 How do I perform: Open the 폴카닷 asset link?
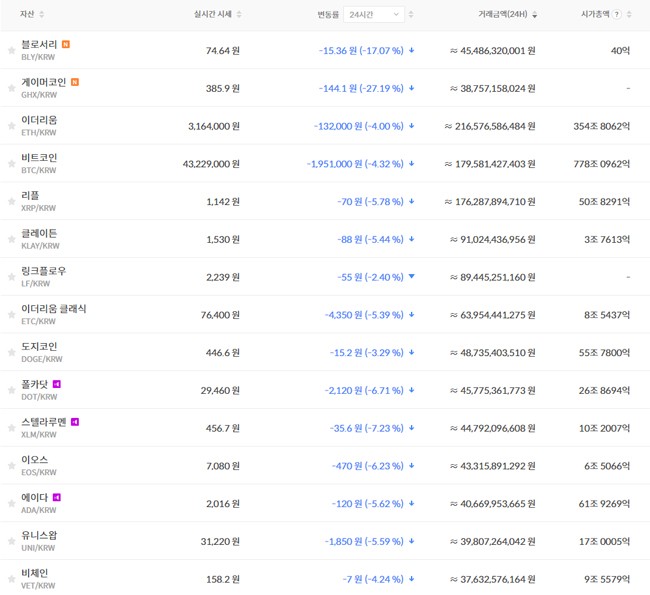(34, 384)
